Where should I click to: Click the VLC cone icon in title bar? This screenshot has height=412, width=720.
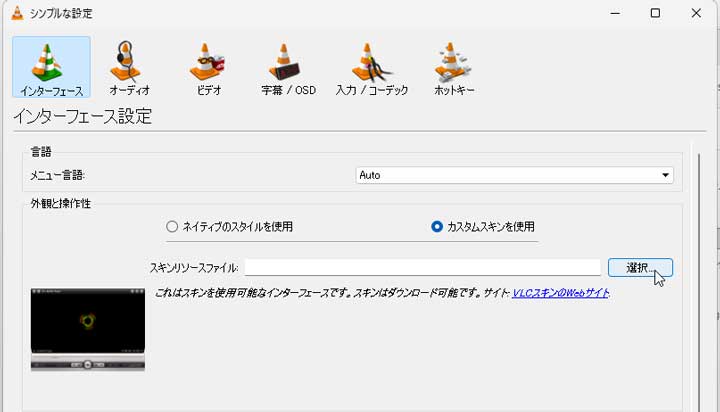coord(17,13)
